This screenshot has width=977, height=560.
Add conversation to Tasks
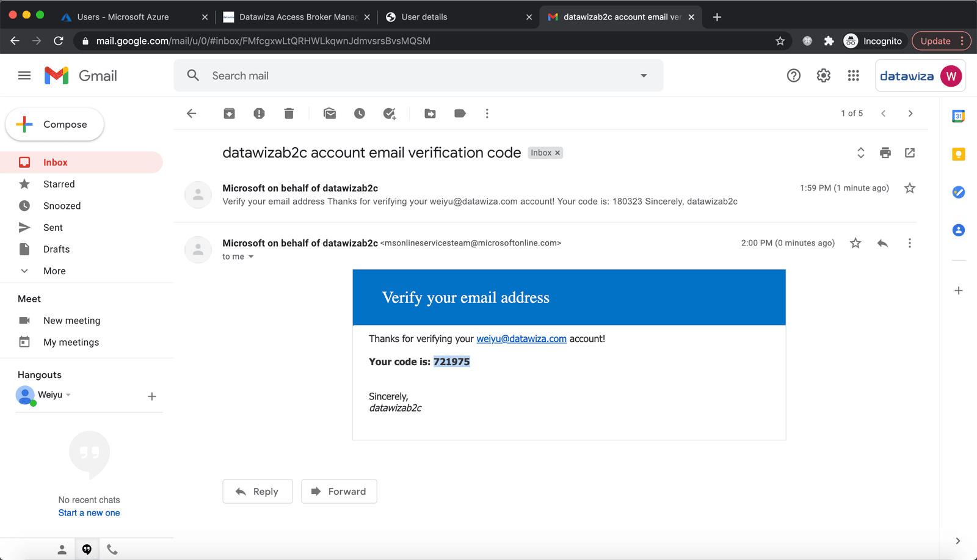390,114
